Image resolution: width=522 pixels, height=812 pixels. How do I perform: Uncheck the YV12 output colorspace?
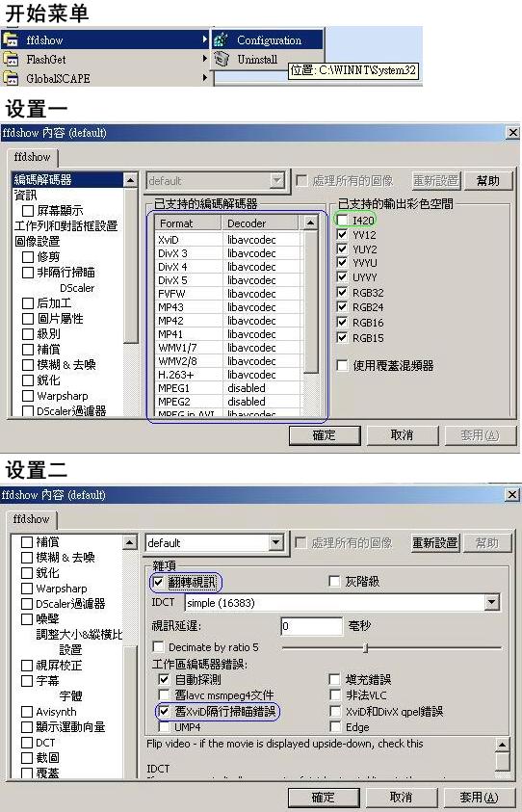tap(342, 235)
